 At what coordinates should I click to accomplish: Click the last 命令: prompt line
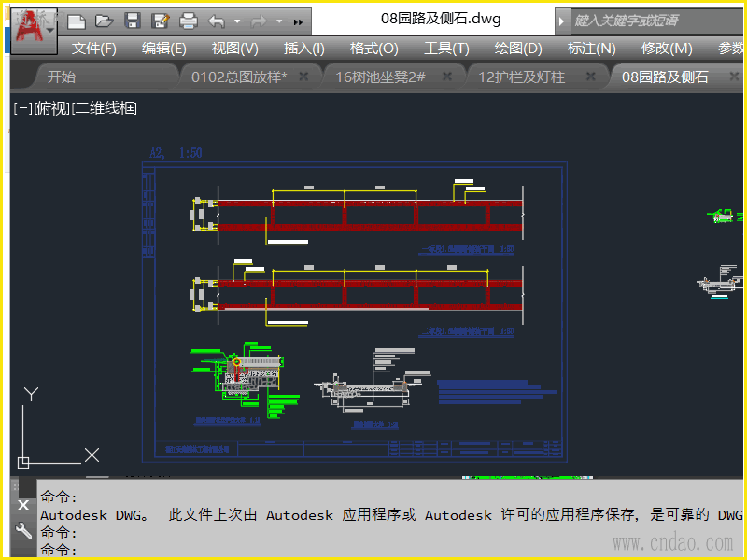pyautogui.click(x=58, y=550)
